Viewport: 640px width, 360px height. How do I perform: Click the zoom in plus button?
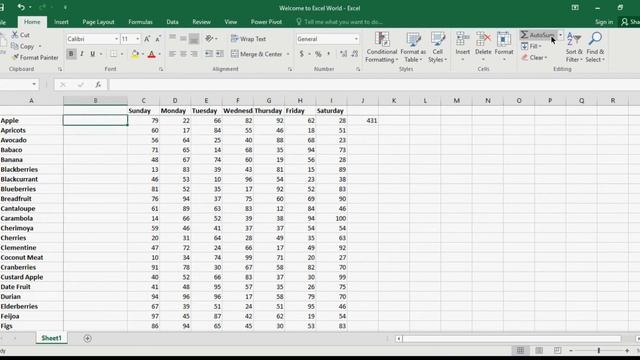627,351
